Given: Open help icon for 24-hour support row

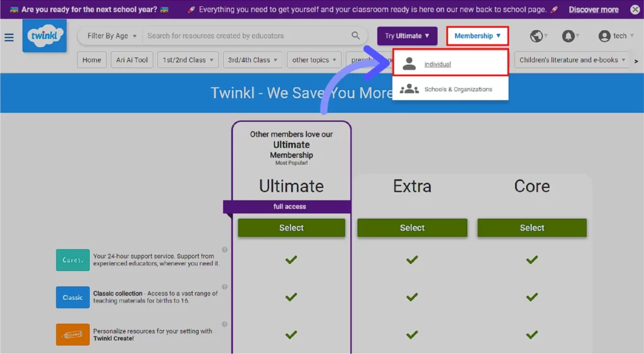Looking at the screenshot, I should click(x=225, y=250).
